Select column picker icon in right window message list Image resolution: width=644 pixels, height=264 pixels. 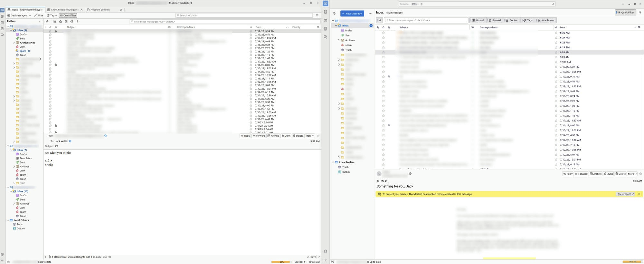pyautogui.click(x=639, y=27)
